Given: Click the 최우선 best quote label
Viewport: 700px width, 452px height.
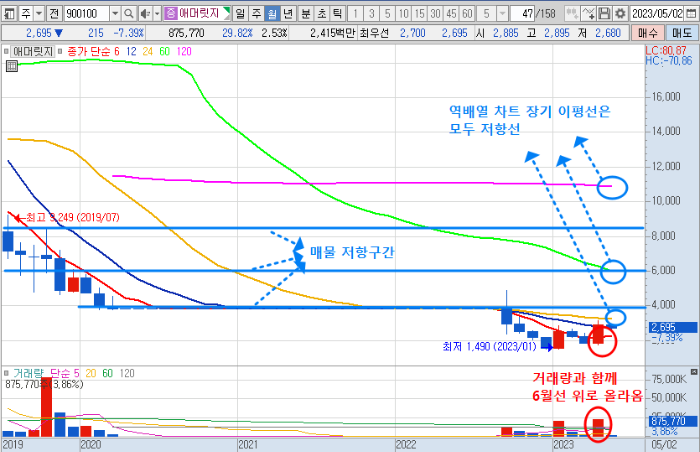Looking at the screenshot, I should pyautogui.click(x=374, y=33).
